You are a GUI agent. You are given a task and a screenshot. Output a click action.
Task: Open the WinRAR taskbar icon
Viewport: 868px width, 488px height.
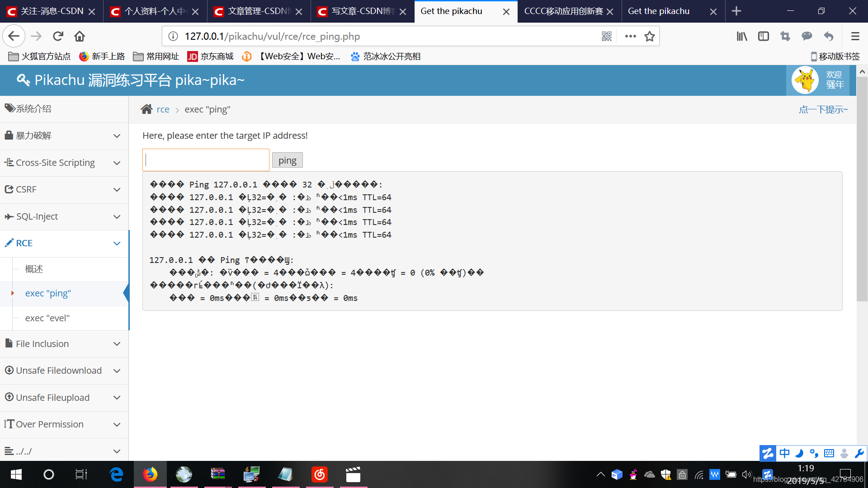[218, 474]
